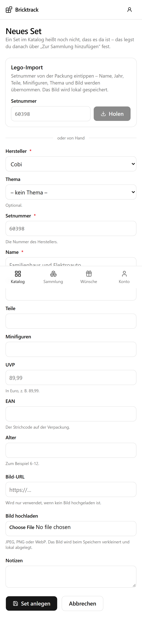Click the Bricktrack logo icon
This screenshot has width=142, height=644.
[x=9, y=10]
